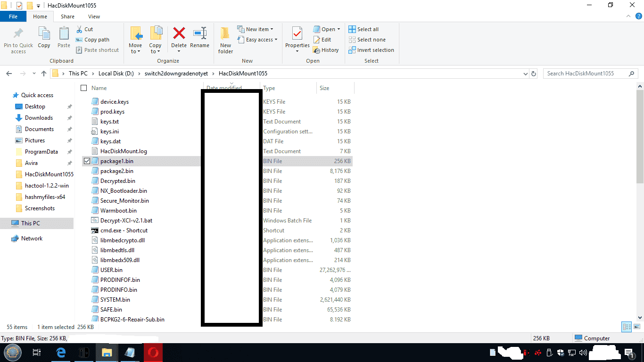Expand the This PC breadcrumb chevron

[93, 74]
